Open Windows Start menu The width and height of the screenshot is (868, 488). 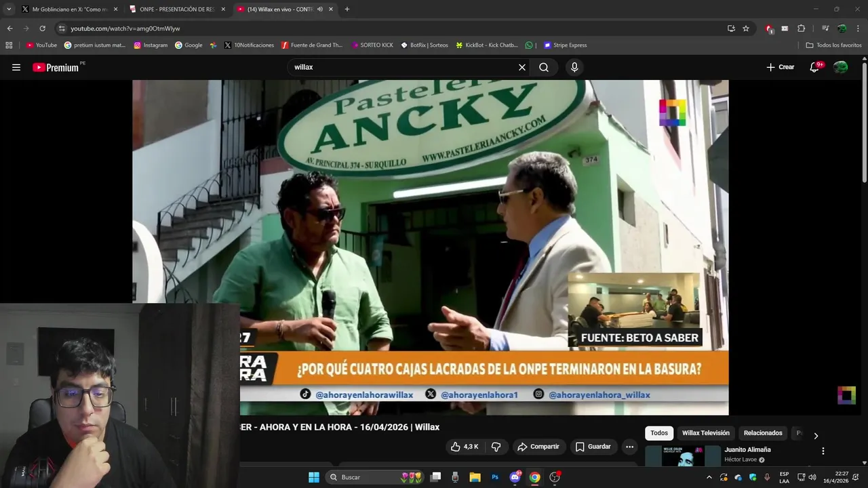314,477
